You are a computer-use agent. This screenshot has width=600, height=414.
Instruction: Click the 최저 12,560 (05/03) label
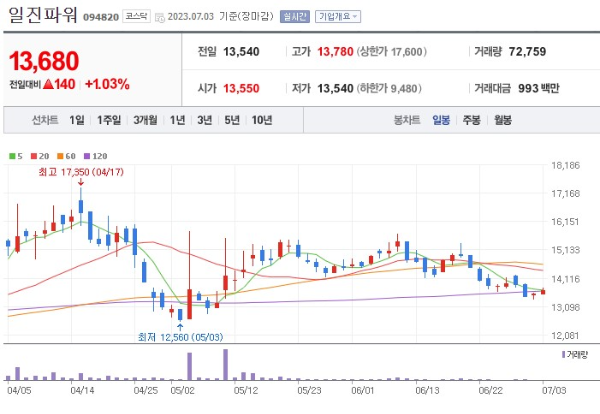[x=180, y=337]
